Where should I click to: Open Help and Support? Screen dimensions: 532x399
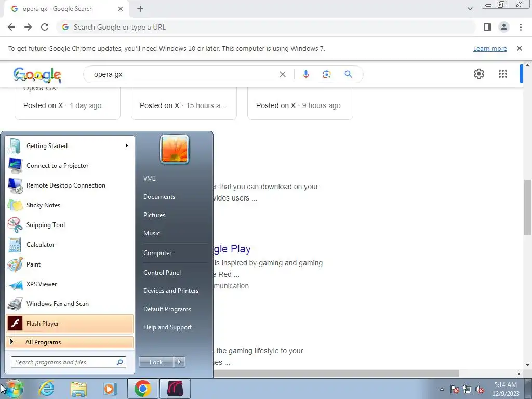click(168, 327)
